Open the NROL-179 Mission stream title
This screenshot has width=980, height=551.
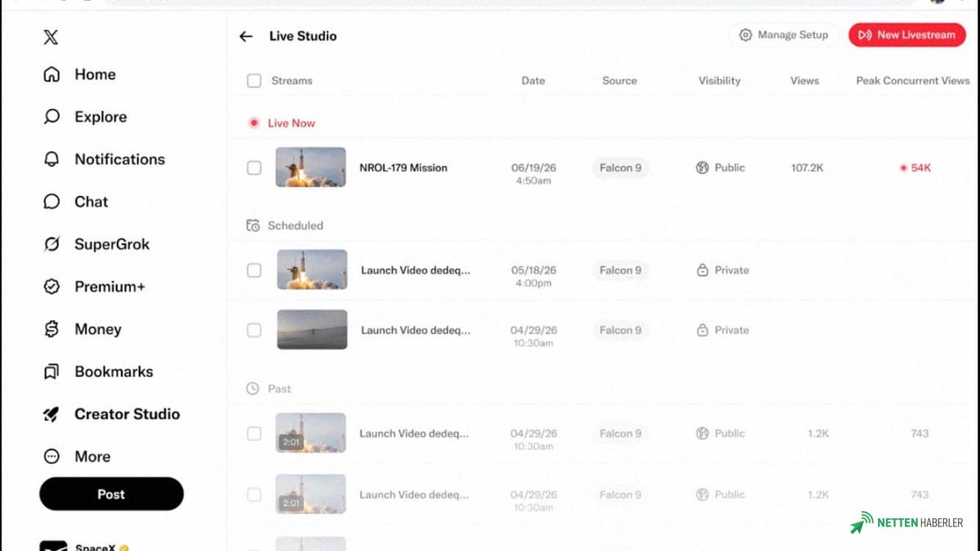point(403,167)
